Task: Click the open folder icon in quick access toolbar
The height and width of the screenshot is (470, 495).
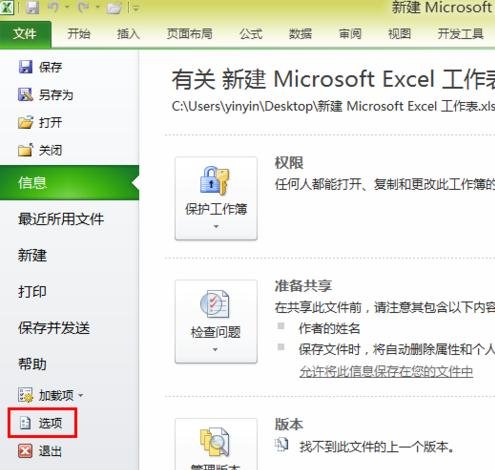Action: click(x=114, y=8)
